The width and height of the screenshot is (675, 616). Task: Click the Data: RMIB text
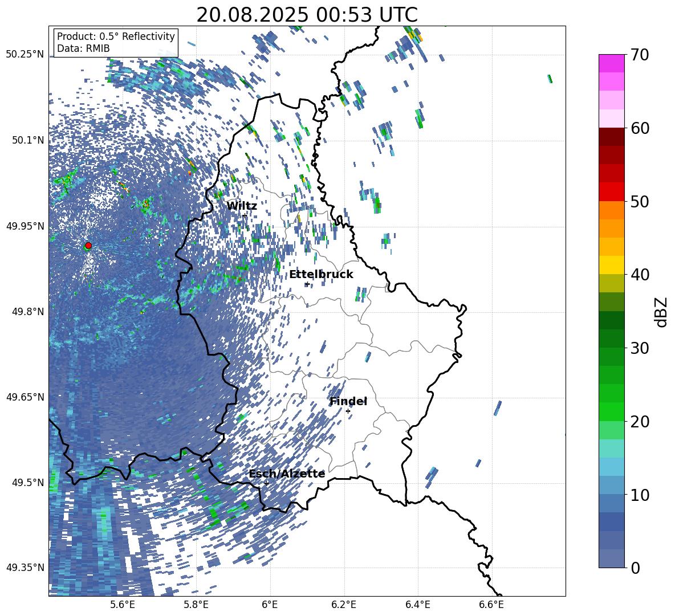pyautogui.click(x=83, y=48)
